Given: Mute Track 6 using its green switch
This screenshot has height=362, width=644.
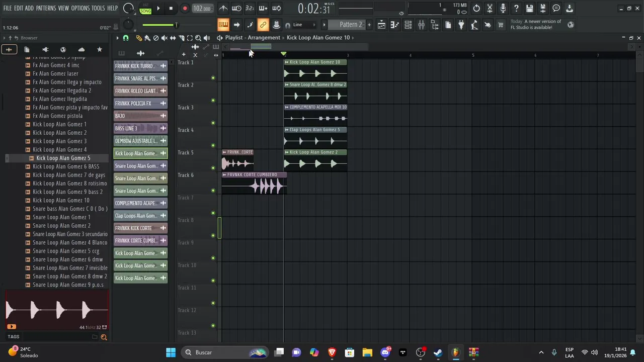Looking at the screenshot, I should pyautogui.click(x=213, y=191).
